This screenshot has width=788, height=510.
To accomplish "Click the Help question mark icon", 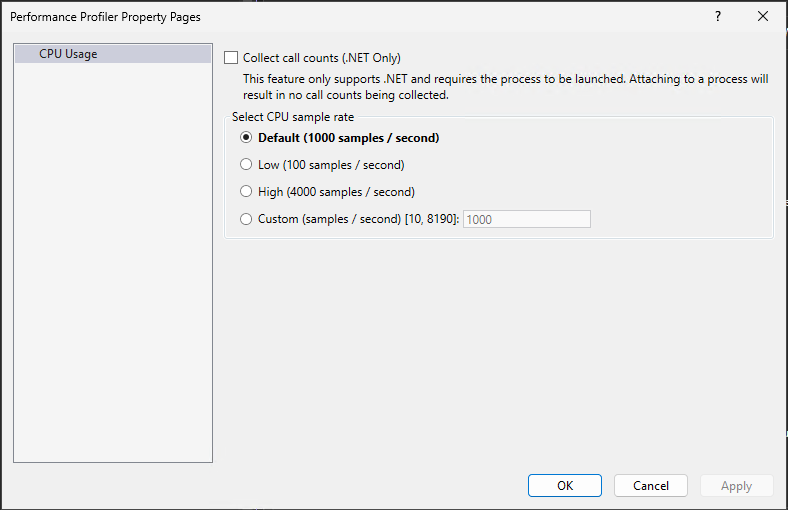I will tap(717, 17).
